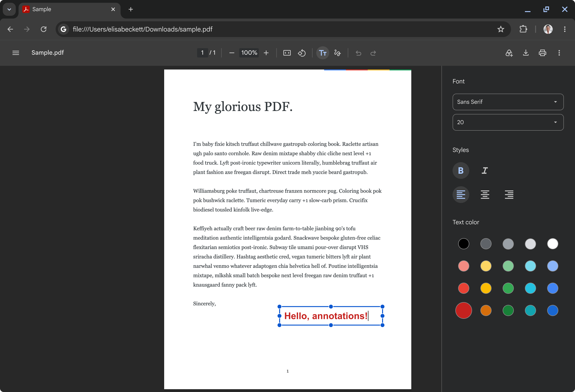
Task: Close the Sample tab
Action: [x=113, y=9]
